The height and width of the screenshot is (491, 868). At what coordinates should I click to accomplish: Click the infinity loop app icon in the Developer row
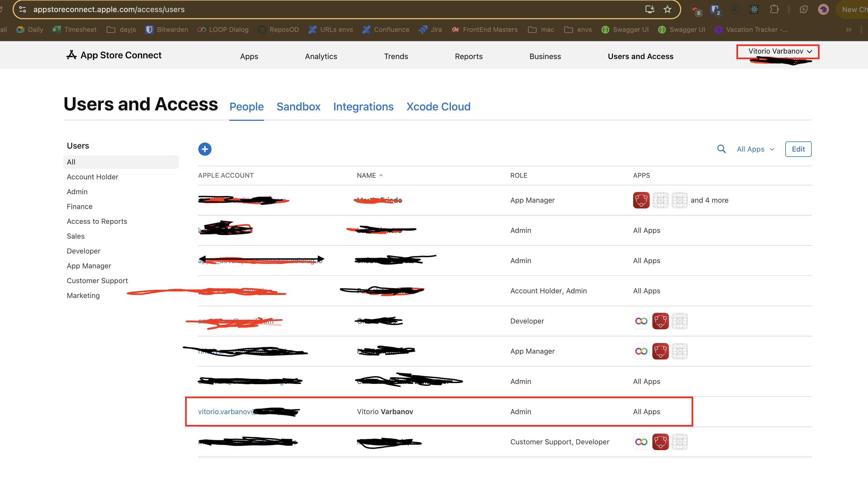point(641,321)
